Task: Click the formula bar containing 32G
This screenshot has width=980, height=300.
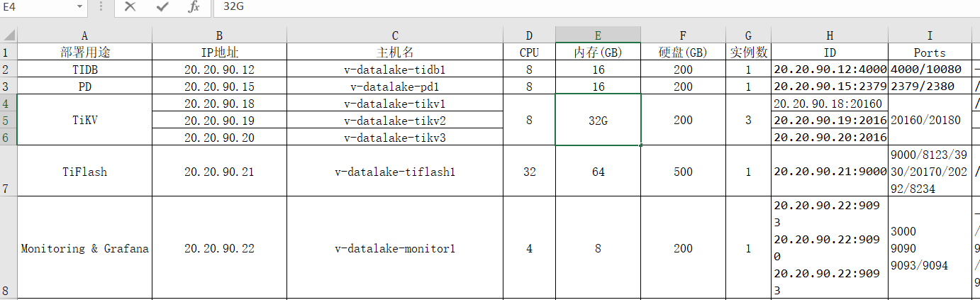Action: pos(567,7)
